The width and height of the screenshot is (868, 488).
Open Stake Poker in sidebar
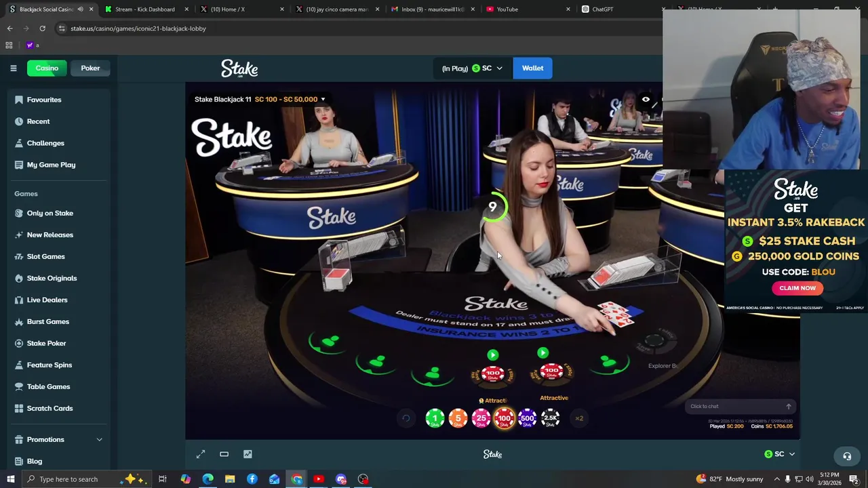click(x=46, y=343)
